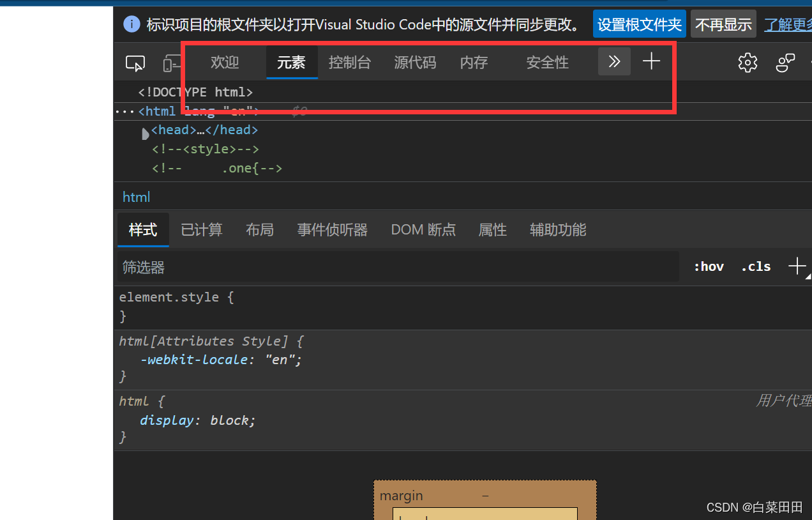The height and width of the screenshot is (520, 812).
Task: Click the "en" property value
Action: [x=280, y=360]
